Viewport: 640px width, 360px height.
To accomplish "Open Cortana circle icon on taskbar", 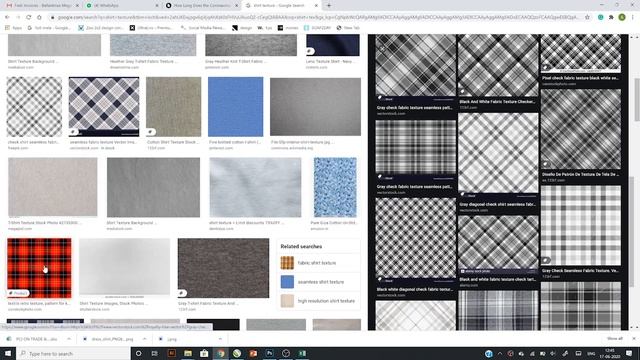I will coord(138,353).
